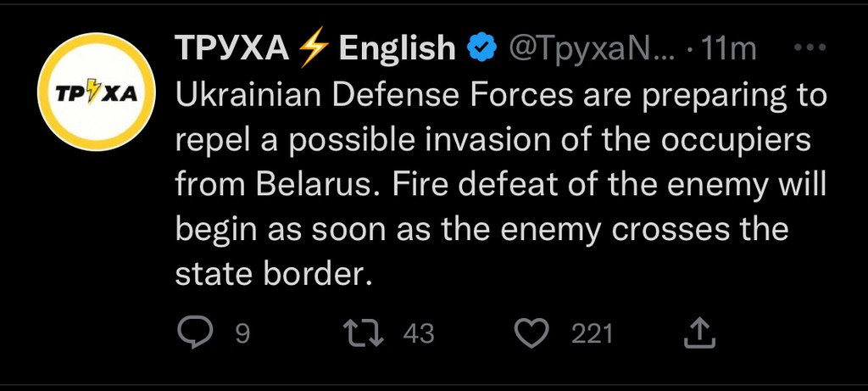Click the lightning bolt emoji in account name
Viewport: 868px width, 391px height.
(313, 49)
